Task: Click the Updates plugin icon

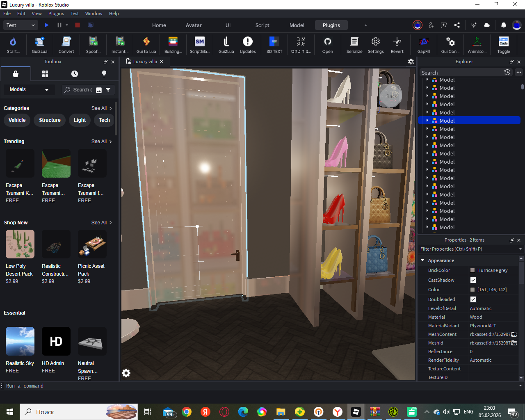Action: click(248, 45)
